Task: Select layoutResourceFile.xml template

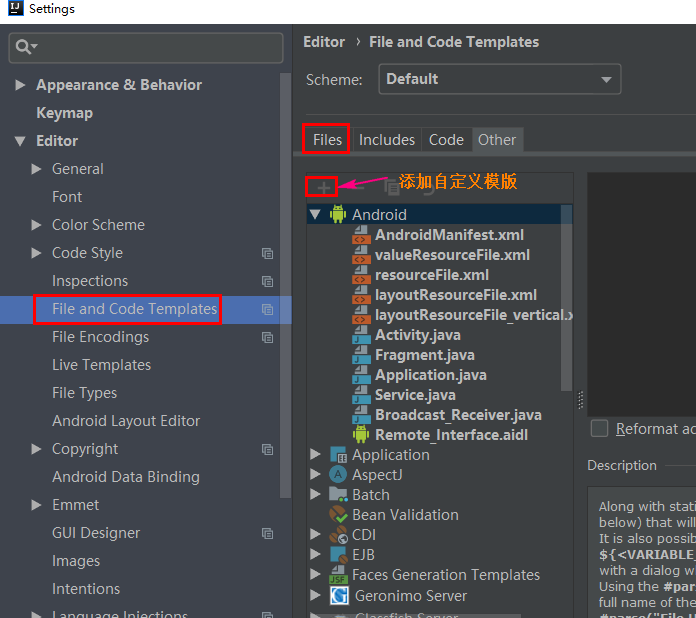Action: click(456, 295)
